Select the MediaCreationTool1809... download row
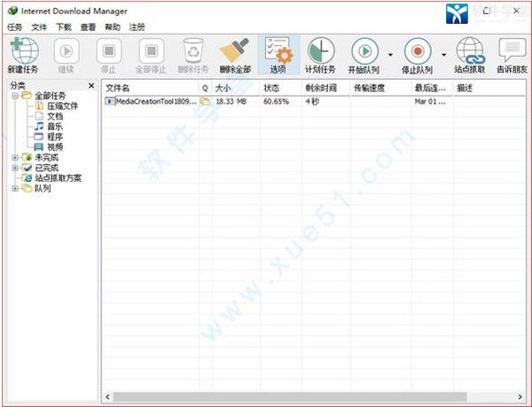This screenshot has height=407, width=532. (314, 101)
